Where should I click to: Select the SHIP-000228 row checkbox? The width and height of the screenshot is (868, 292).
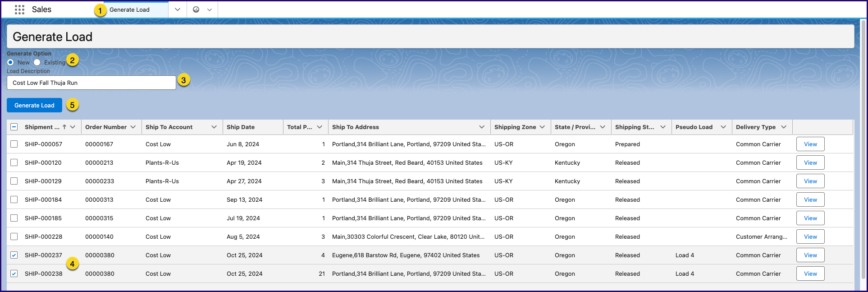[14, 237]
